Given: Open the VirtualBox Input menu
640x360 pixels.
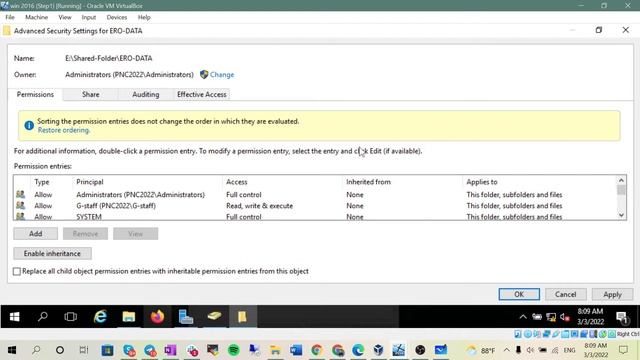Looking at the screenshot, I should pyautogui.click(x=89, y=17).
